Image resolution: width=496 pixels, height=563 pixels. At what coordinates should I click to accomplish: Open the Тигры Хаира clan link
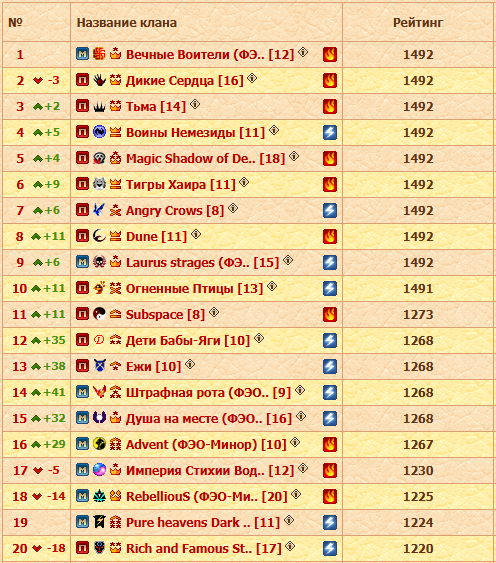[181, 185]
